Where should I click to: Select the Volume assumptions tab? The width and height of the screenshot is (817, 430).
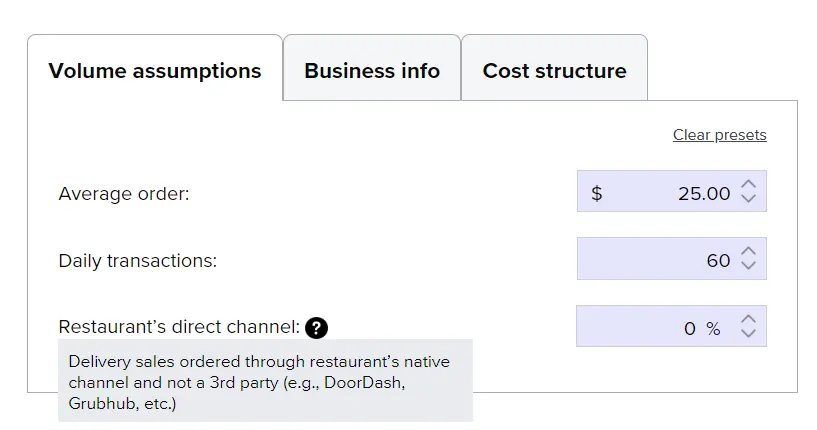tap(155, 71)
